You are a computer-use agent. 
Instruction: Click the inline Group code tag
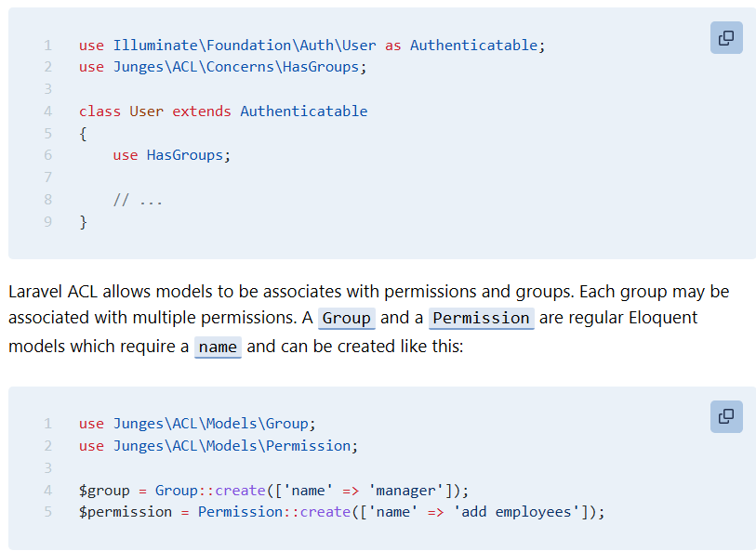(x=346, y=318)
